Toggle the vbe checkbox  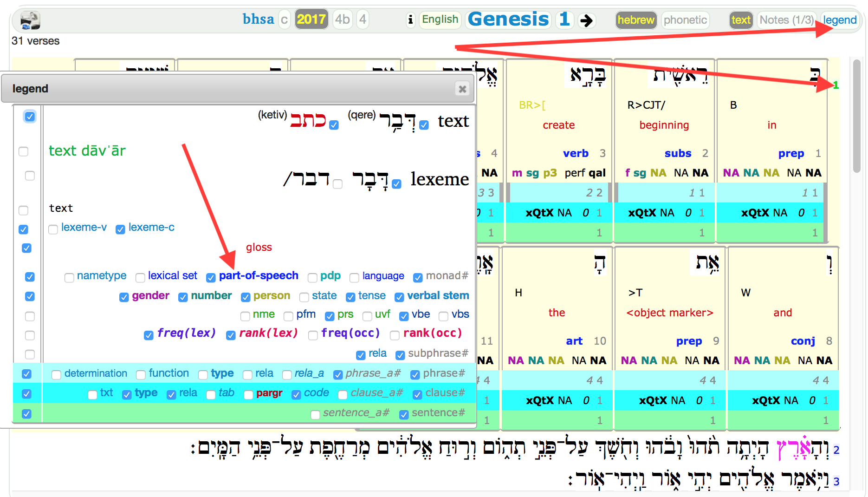[404, 316]
